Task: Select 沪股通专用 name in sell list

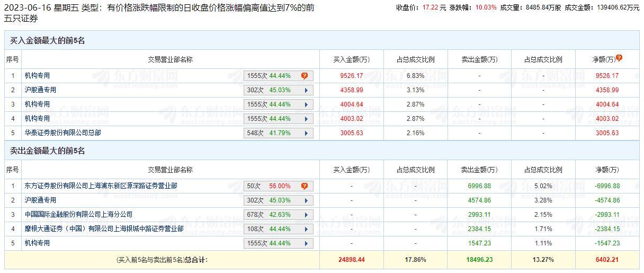Action: (x=40, y=200)
